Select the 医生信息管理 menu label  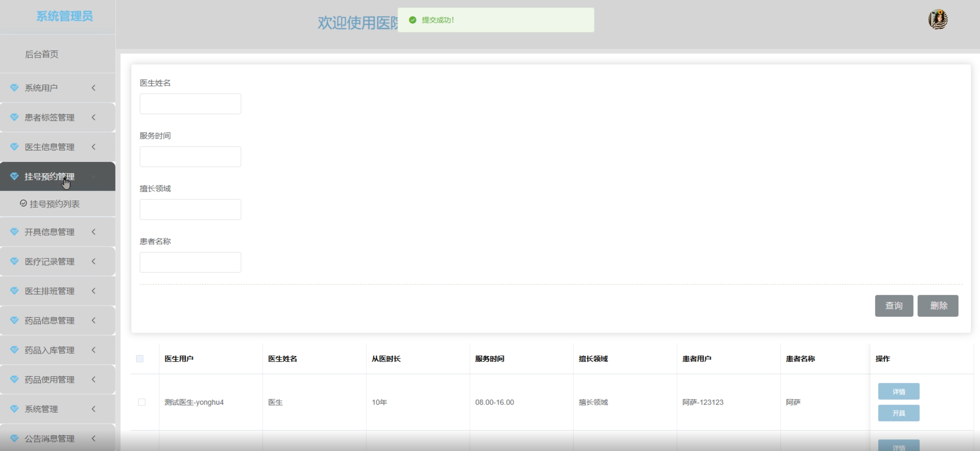click(50, 147)
